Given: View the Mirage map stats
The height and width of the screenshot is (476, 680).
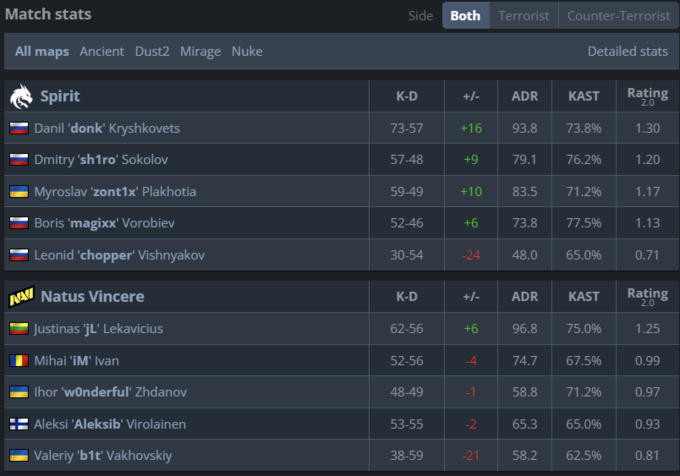Looking at the screenshot, I should click(x=200, y=51).
